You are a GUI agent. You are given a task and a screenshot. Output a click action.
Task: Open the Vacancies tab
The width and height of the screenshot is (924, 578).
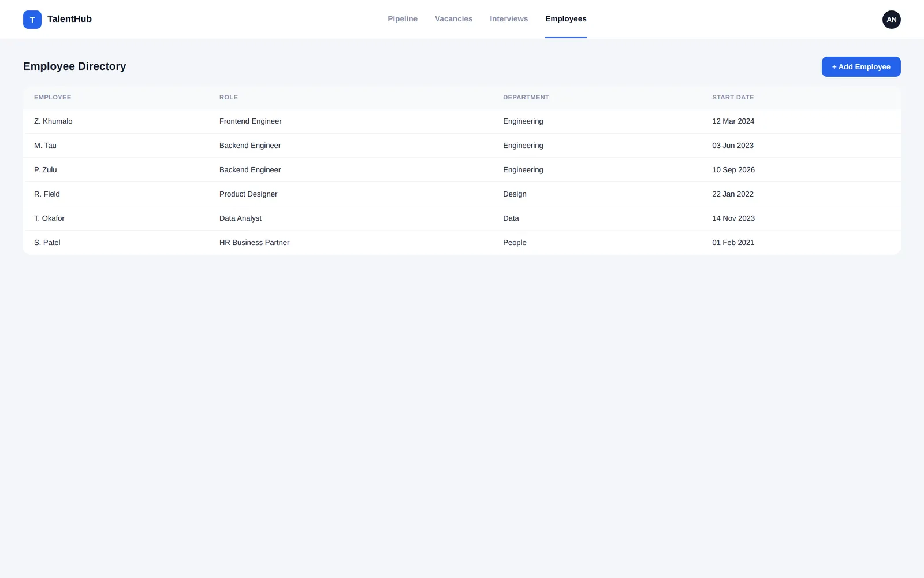[453, 19]
